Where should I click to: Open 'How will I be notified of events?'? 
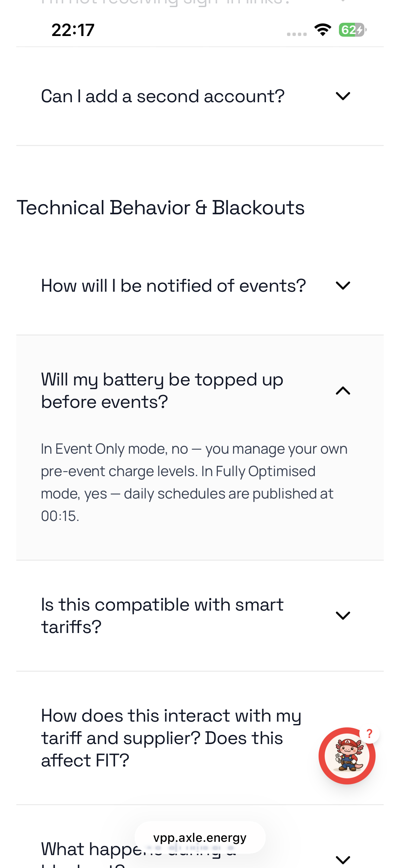point(200,286)
